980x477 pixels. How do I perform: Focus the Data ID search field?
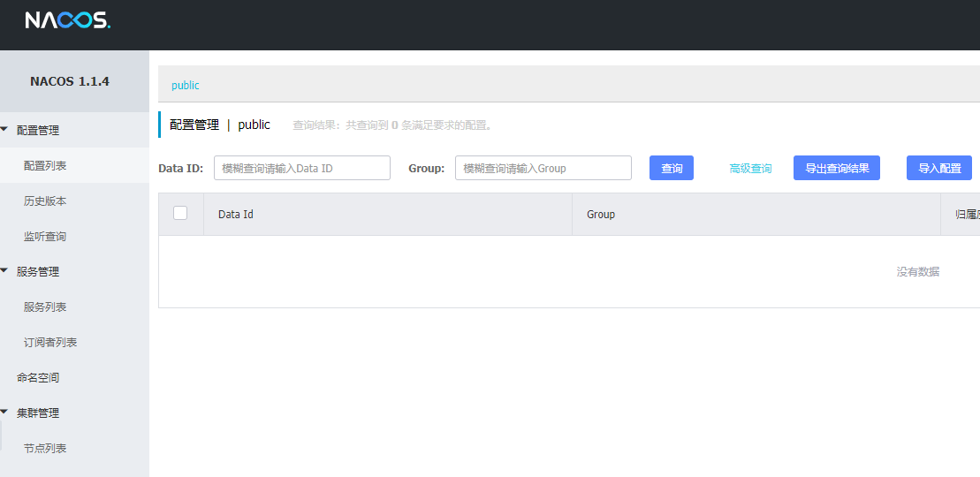coord(301,168)
